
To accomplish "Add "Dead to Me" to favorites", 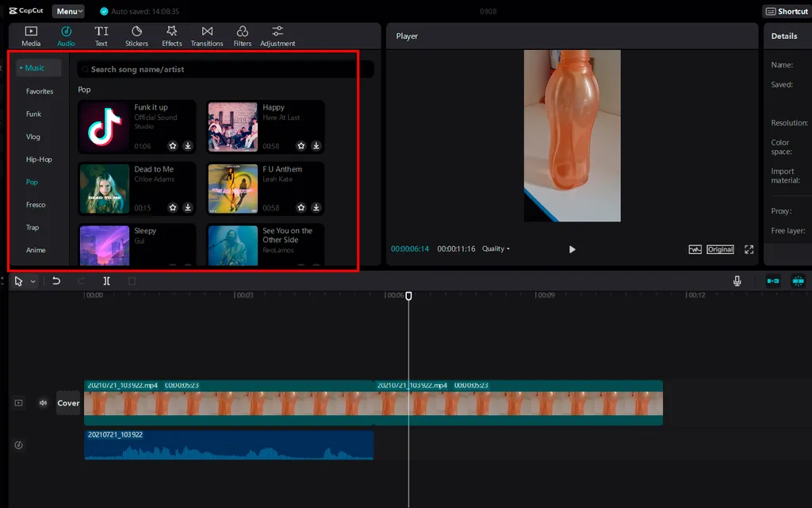I will tap(173, 208).
